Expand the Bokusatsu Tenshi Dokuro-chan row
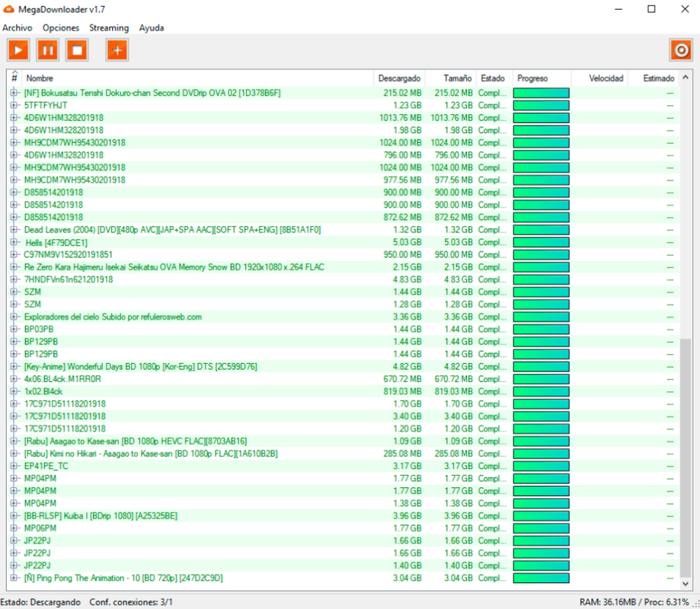This screenshot has height=609, width=700. pos(14,93)
